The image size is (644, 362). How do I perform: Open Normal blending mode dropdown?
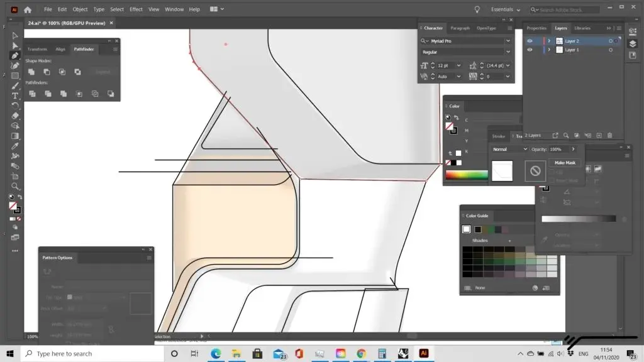[x=509, y=150]
